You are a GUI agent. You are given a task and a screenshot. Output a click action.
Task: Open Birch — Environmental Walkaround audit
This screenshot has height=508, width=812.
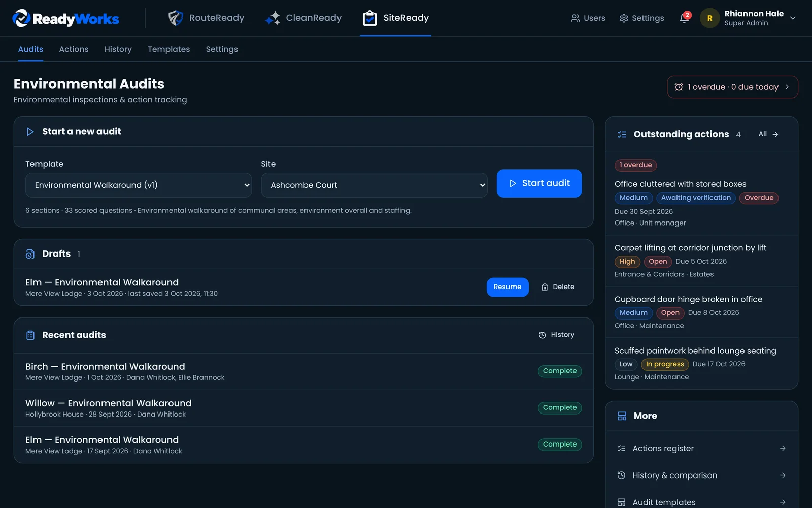[x=105, y=367]
